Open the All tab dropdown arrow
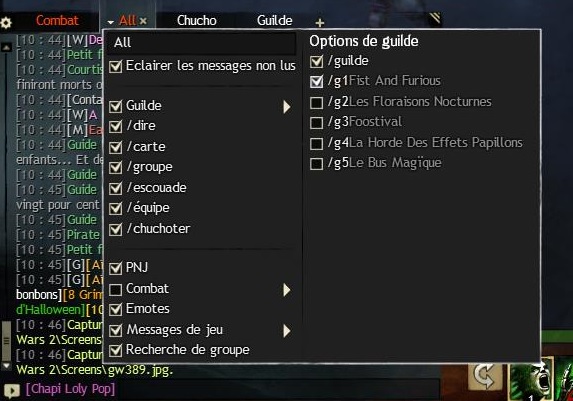This screenshot has height=401, width=573. [111, 22]
